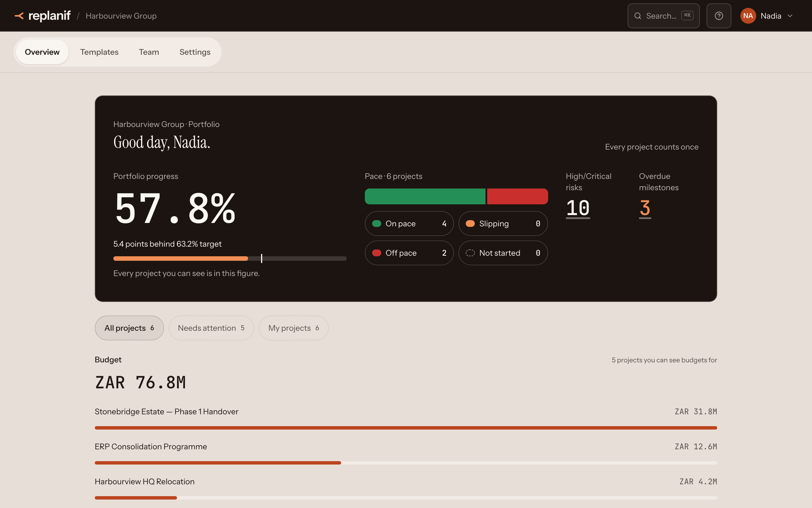Open the Settings tab
This screenshot has height=508, width=812.
click(195, 52)
